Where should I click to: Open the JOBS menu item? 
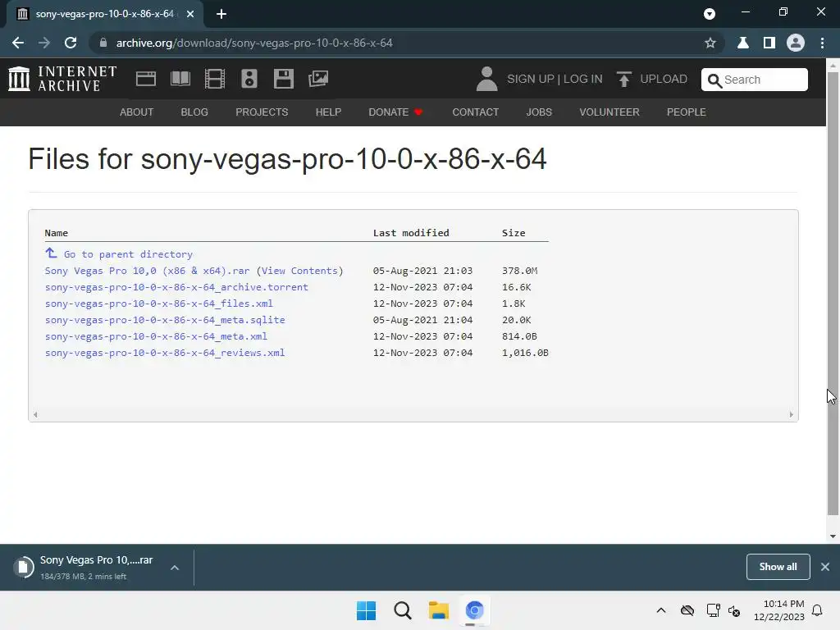click(x=539, y=112)
